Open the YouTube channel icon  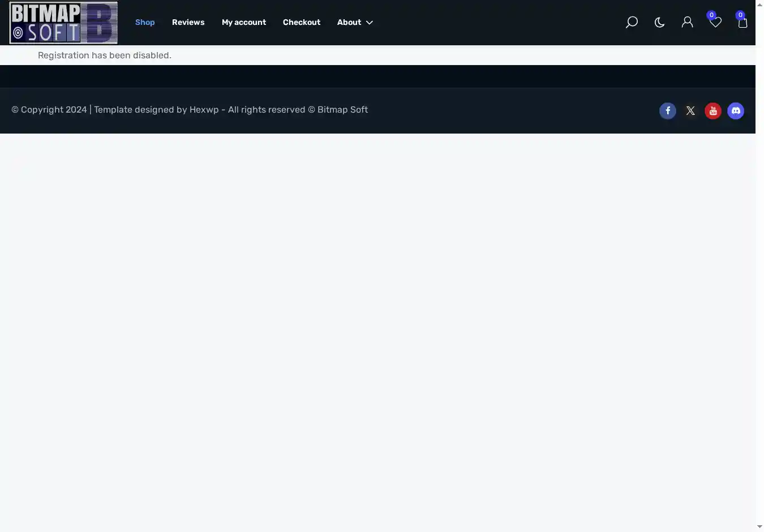click(713, 111)
